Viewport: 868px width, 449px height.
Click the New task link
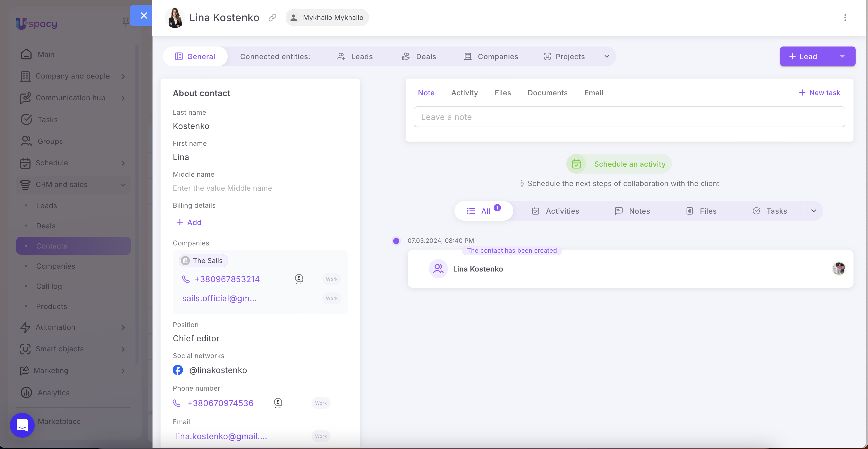pyautogui.click(x=819, y=93)
